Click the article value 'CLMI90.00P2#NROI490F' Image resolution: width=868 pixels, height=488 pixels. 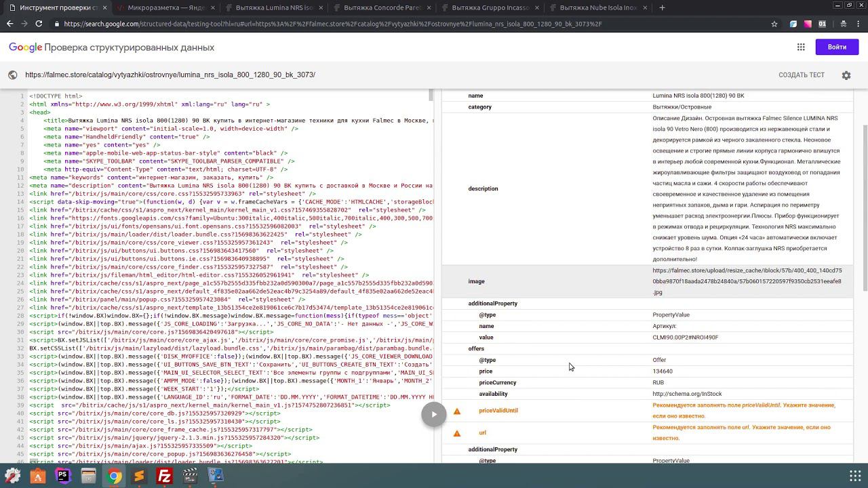[685, 338]
